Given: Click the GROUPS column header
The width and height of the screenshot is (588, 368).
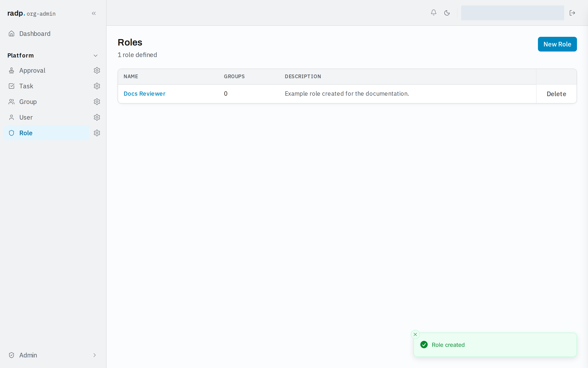Looking at the screenshot, I should [x=234, y=76].
